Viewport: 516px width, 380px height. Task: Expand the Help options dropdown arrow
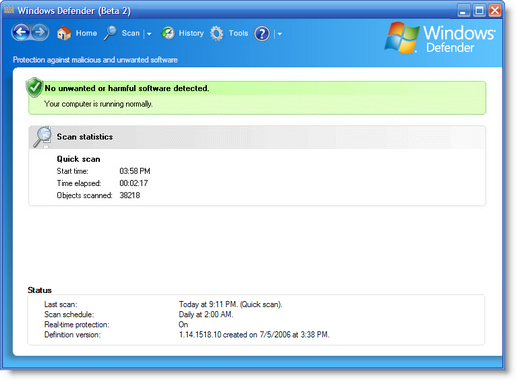pyautogui.click(x=280, y=34)
